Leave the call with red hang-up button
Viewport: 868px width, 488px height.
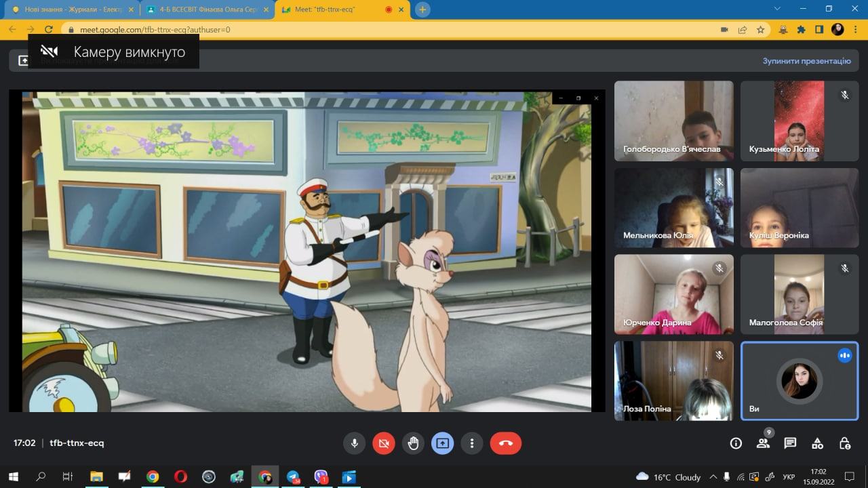click(505, 443)
